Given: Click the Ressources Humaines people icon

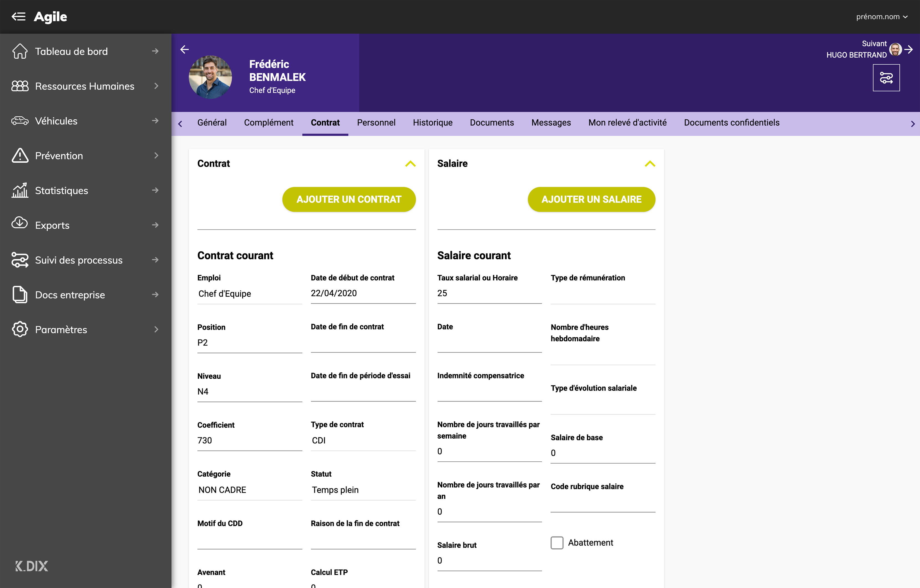Looking at the screenshot, I should click(x=20, y=86).
